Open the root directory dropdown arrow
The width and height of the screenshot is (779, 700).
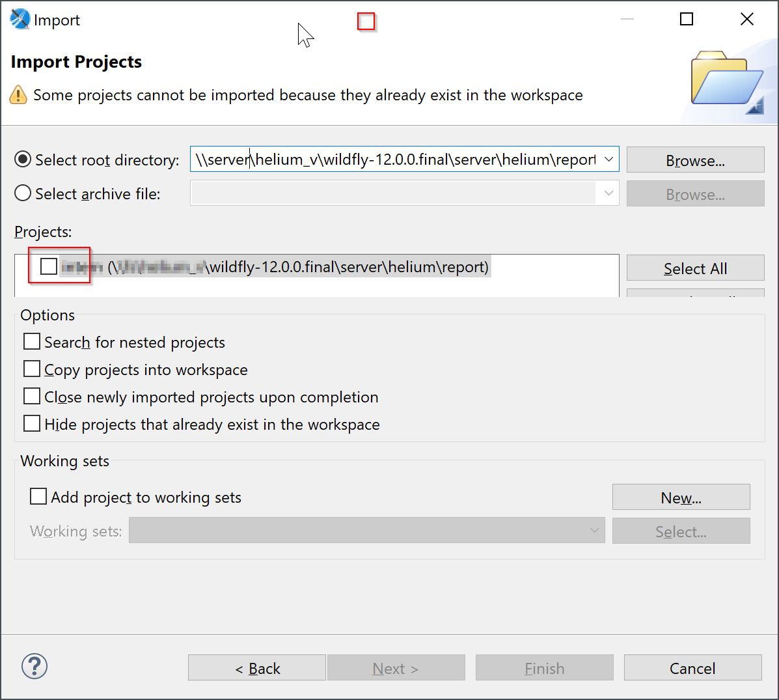[x=609, y=159]
